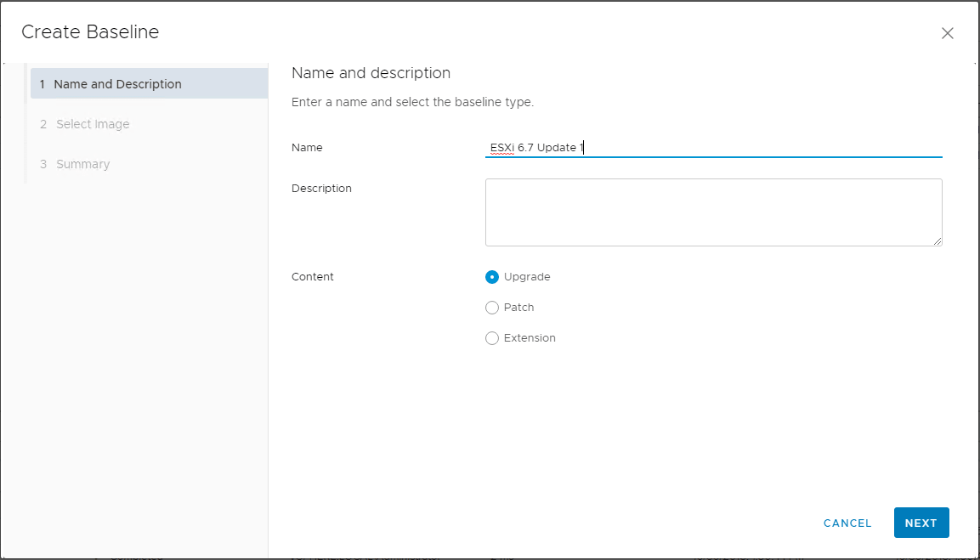Select the Upgrade content radio button
The height and width of the screenshot is (560, 980).
click(492, 277)
